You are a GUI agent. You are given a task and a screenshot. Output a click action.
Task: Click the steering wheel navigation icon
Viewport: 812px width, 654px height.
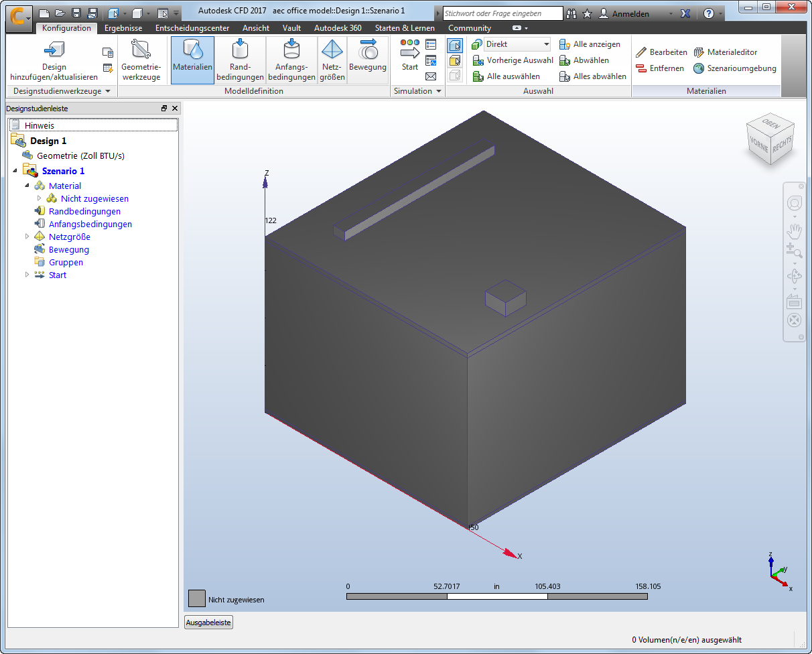click(795, 203)
